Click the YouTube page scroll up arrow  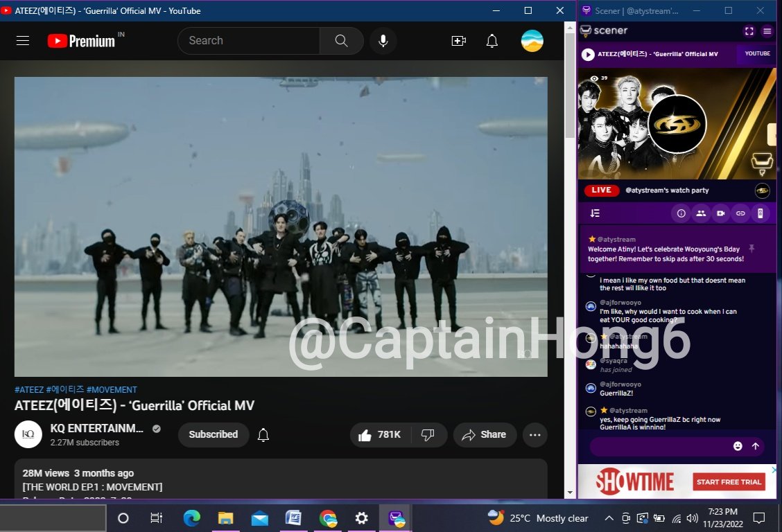point(570,28)
